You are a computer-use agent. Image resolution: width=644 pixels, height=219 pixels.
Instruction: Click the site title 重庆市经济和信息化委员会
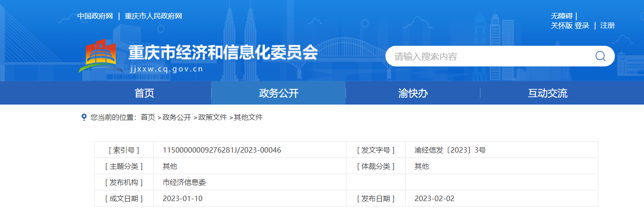[x=223, y=53]
